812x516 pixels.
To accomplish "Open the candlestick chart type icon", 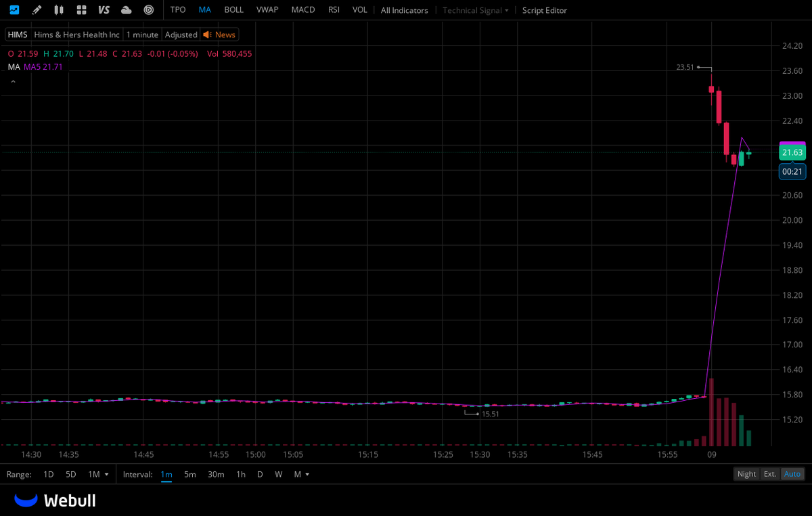I will pyautogui.click(x=59, y=10).
